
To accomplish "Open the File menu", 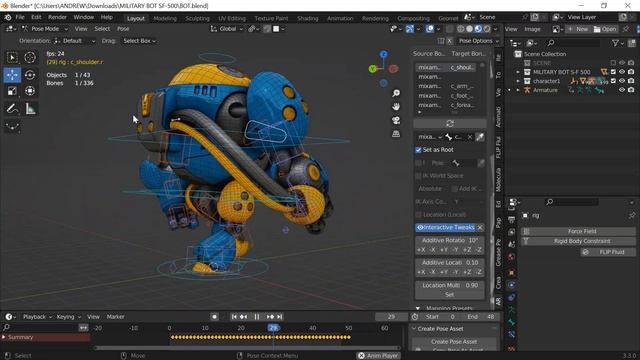I will [20, 18].
